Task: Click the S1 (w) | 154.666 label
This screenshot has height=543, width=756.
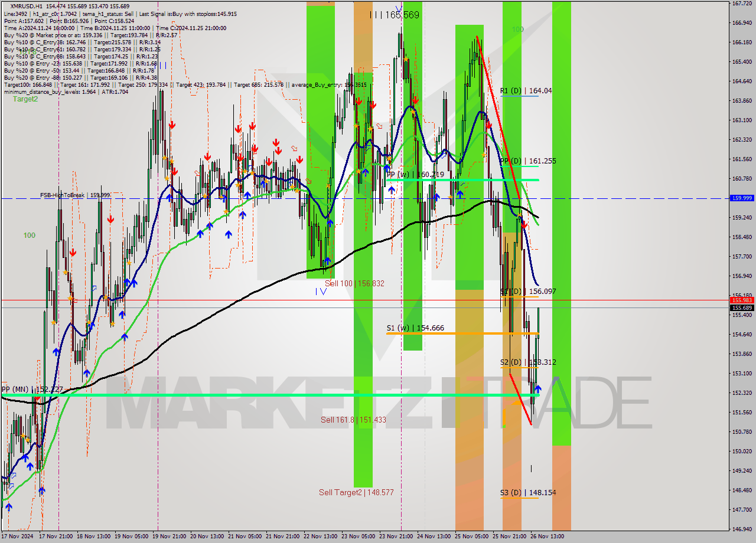Action: pyautogui.click(x=415, y=328)
